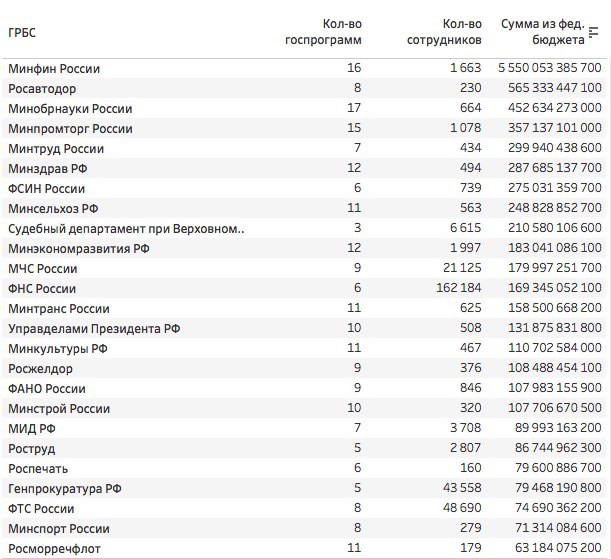The width and height of the screenshot is (611, 559).
Task: Click budget value 89 993 163 200
Action: coord(558,428)
